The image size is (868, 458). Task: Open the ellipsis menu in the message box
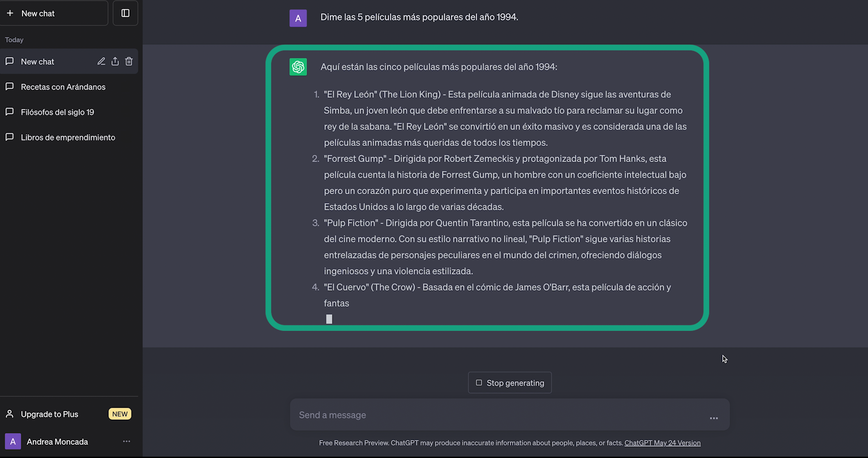(714, 418)
